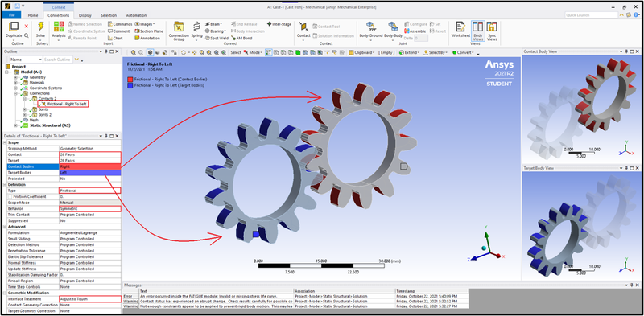This screenshot has width=644, height=316.
Task: Click the Solve lightning bolt icon
Action: point(41,27)
